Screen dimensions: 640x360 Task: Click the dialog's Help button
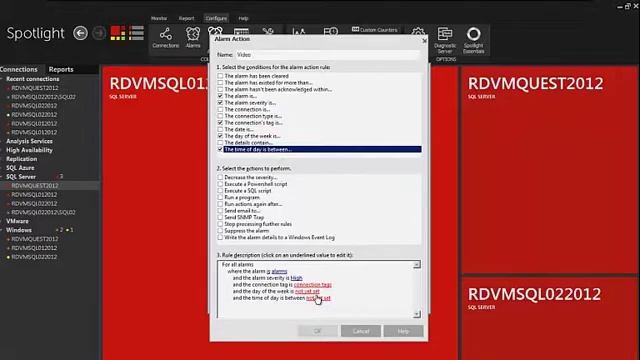pyautogui.click(x=403, y=331)
